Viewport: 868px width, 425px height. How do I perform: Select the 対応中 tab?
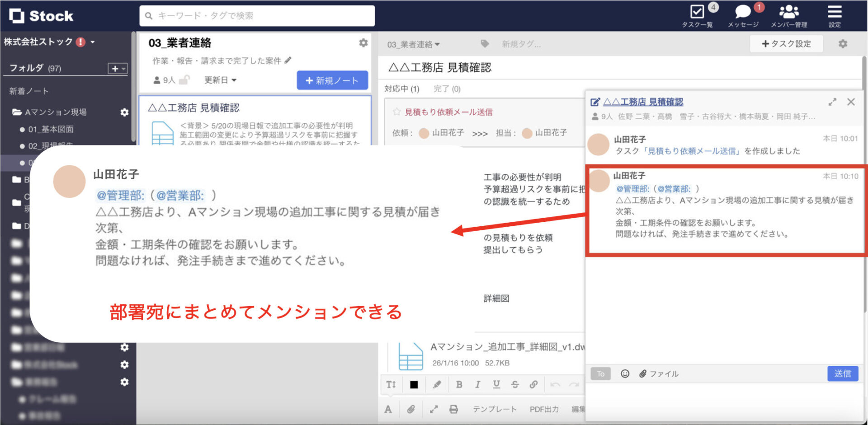(401, 89)
